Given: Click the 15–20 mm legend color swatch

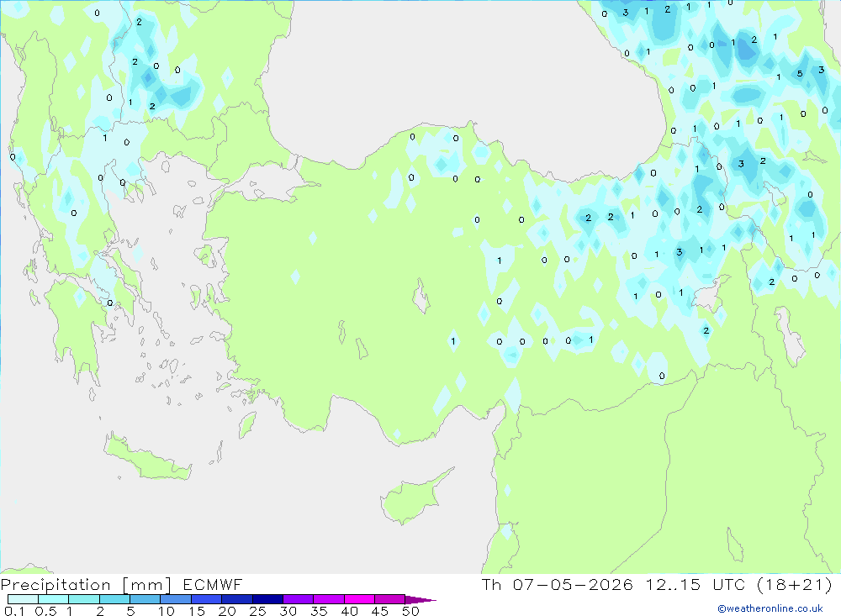Looking at the screenshot, I should pyautogui.click(x=206, y=599).
